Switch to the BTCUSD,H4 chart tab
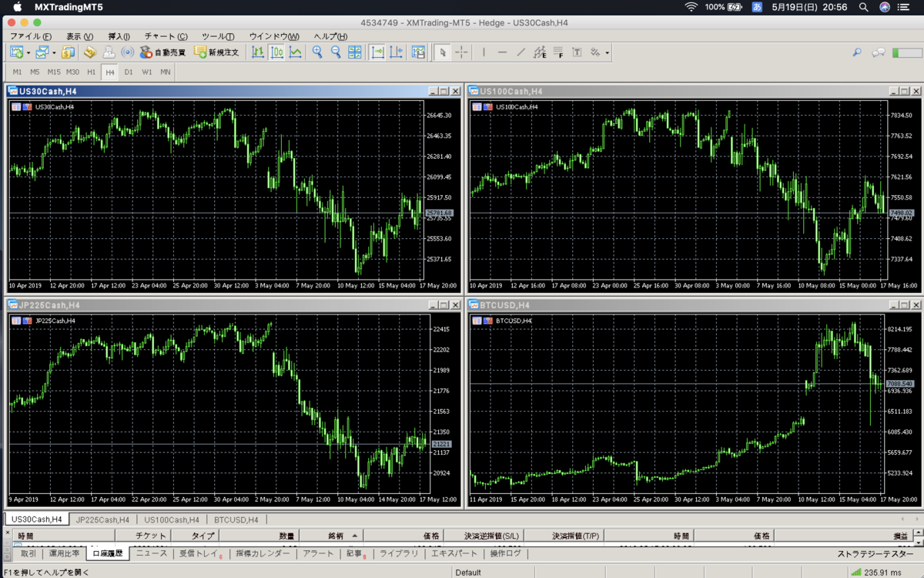The height and width of the screenshot is (578, 924). tap(236, 519)
